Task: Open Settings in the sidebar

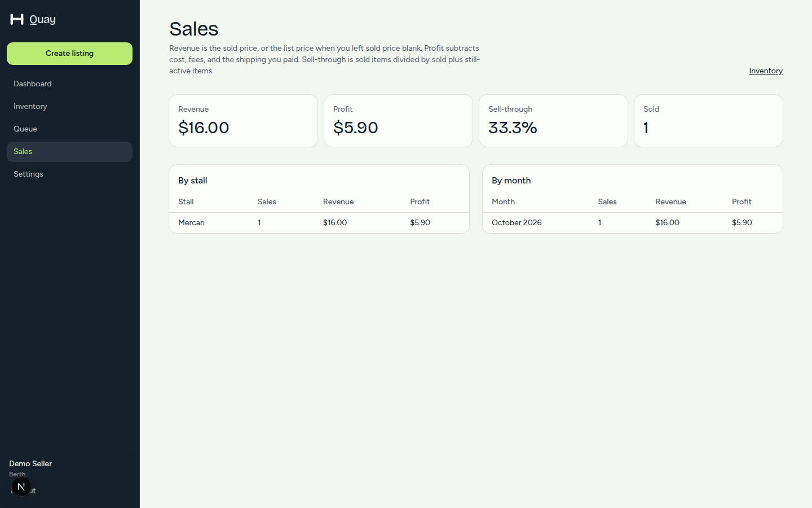Action: click(69, 174)
